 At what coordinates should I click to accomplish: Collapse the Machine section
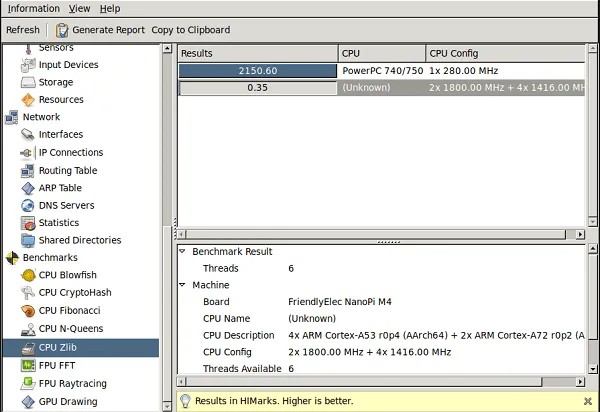(x=183, y=285)
